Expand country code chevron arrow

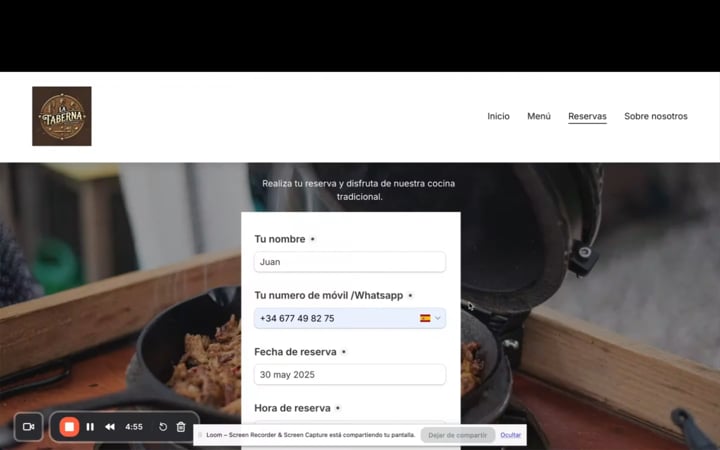pos(438,318)
